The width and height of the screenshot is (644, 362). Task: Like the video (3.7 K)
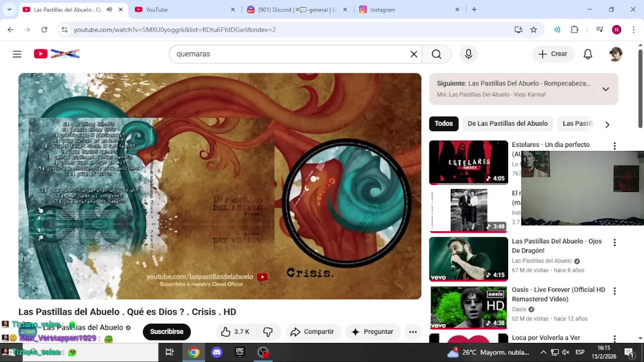[235, 331]
